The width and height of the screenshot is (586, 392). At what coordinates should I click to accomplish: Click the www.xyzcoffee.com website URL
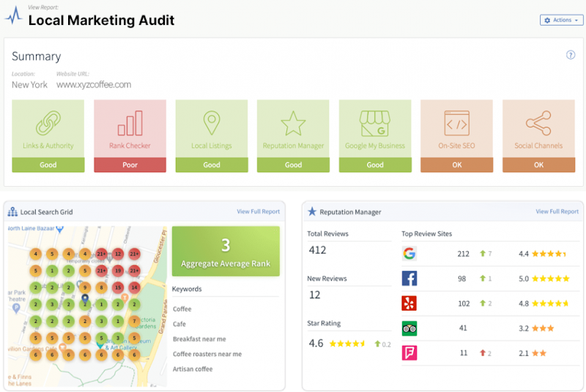click(94, 84)
